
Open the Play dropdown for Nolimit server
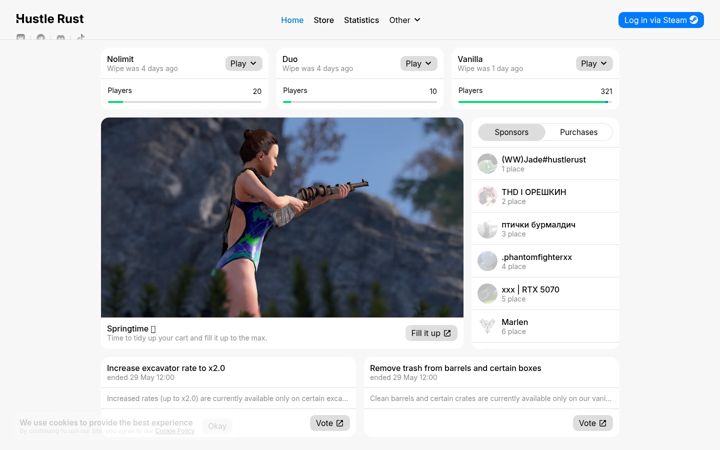tap(243, 63)
